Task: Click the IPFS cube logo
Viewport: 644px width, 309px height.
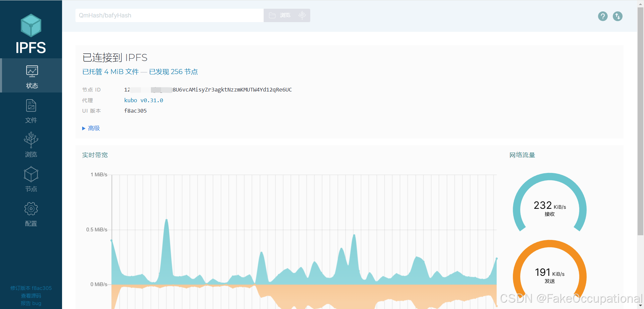Action: click(31, 25)
